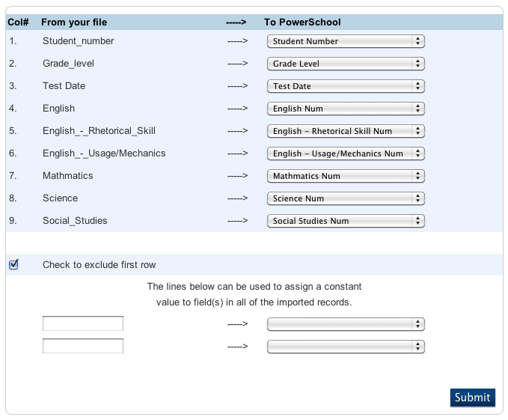
Task: Open the Mathmatics Num dropdown
Action: (x=346, y=176)
